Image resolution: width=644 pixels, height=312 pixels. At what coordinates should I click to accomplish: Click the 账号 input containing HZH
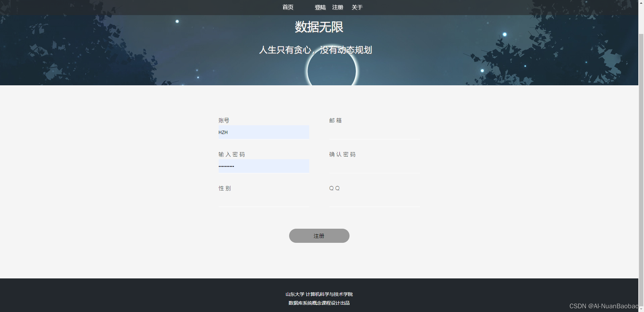click(x=264, y=132)
